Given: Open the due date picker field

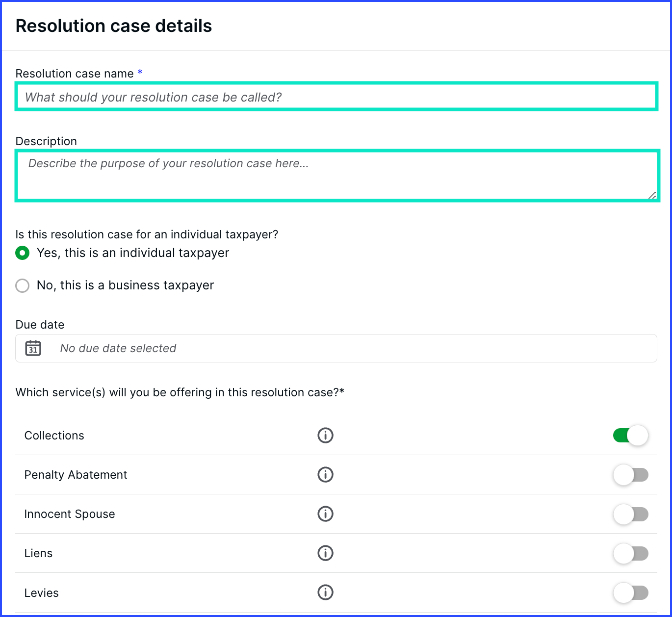Looking at the screenshot, I should coord(336,348).
